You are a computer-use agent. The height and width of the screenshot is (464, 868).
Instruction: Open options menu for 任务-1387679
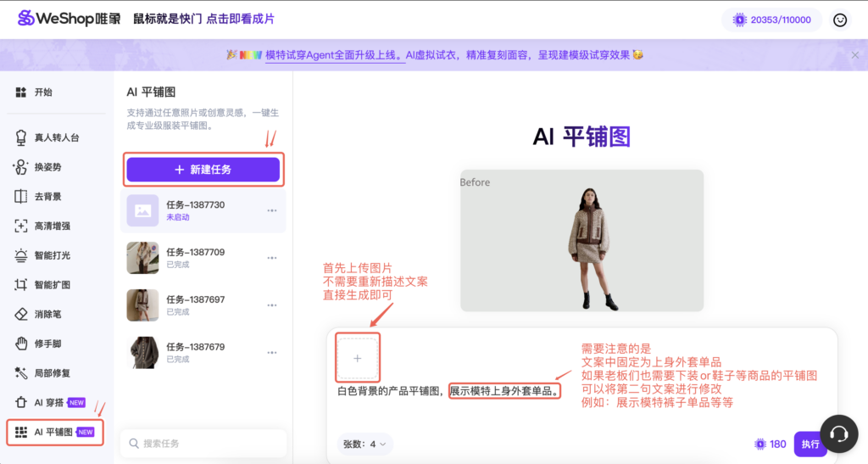[x=272, y=352]
